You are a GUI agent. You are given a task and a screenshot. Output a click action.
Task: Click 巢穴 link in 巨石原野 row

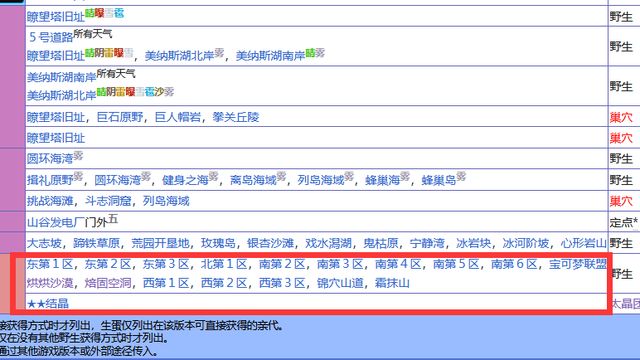click(621, 118)
